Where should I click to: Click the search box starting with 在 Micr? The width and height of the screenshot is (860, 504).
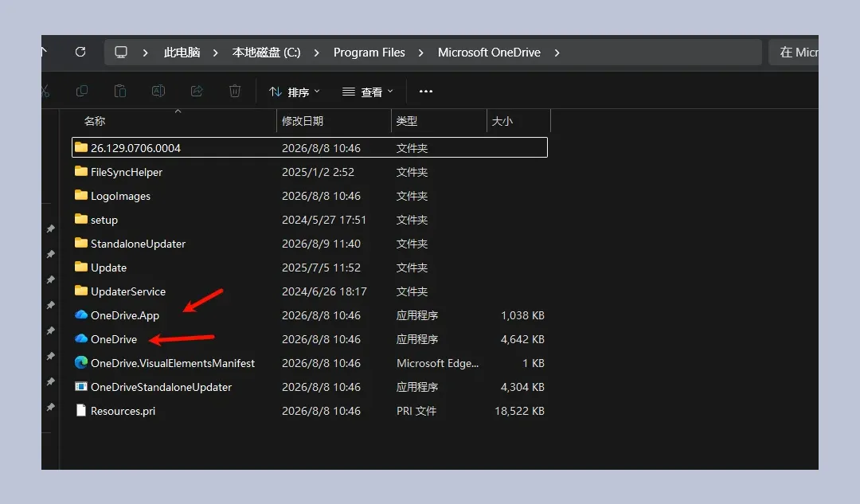pos(794,52)
